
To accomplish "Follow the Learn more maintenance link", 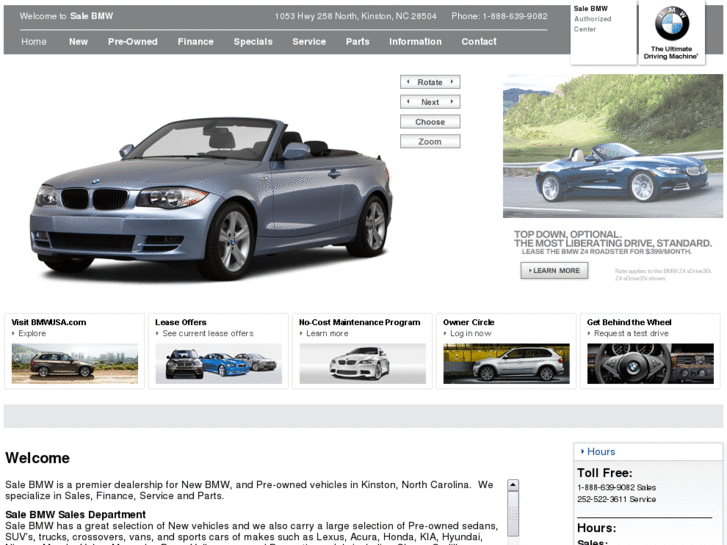I will [x=327, y=333].
